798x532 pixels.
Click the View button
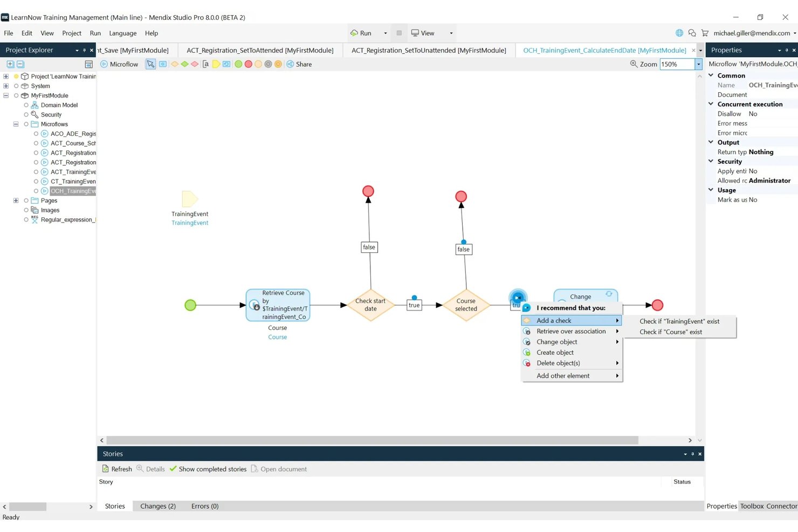pyautogui.click(x=423, y=33)
